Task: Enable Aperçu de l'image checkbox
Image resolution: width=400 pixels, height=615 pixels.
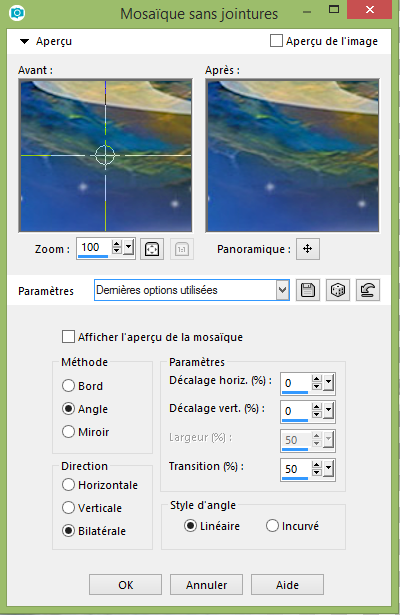Action: [x=276, y=40]
